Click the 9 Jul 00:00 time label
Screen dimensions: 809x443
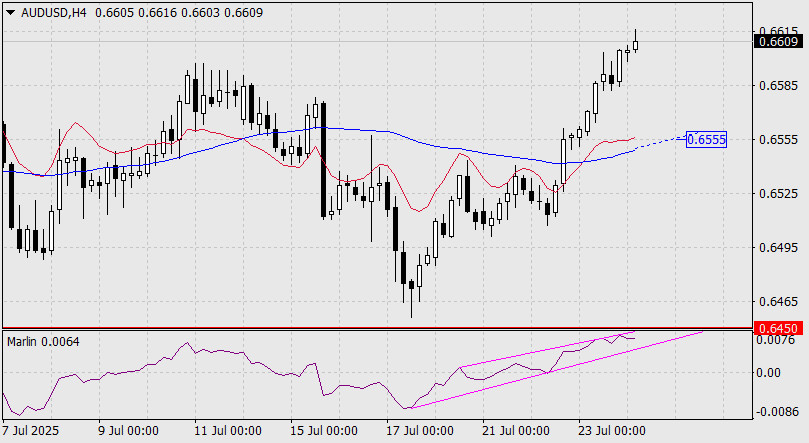[128, 431]
